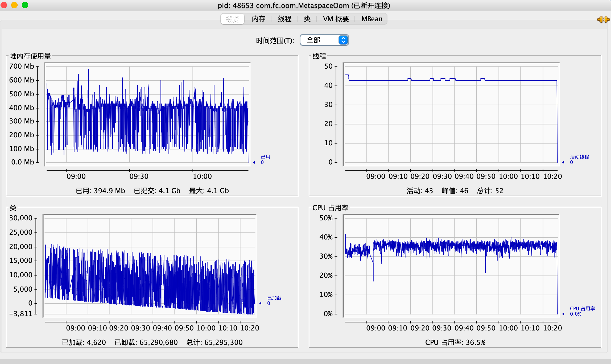Click the 700 Mb axis label
Image resolution: width=611 pixels, height=364 pixels.
(x=22, y=66)
